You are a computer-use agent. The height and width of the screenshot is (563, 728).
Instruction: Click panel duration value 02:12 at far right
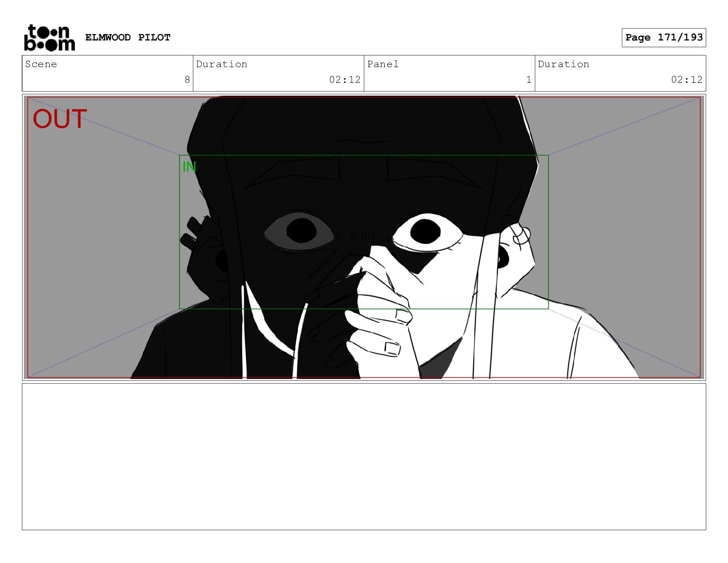click(687, 80)
